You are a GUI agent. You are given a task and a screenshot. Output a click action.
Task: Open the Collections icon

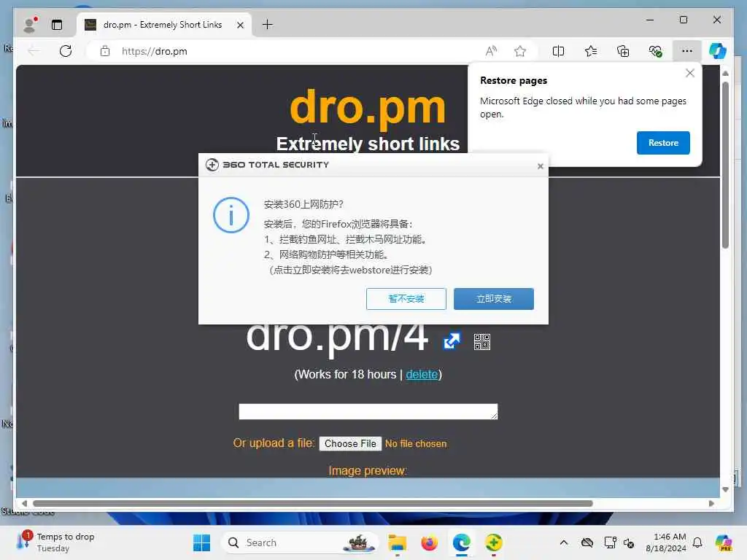click(x=623, y=51)
